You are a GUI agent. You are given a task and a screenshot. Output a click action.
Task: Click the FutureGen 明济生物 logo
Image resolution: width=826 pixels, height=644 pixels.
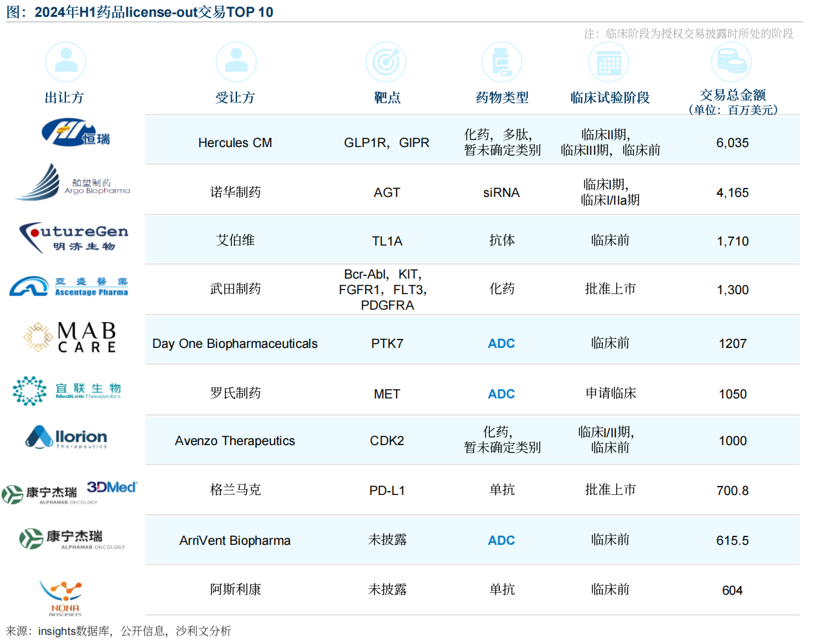point(73,237)
